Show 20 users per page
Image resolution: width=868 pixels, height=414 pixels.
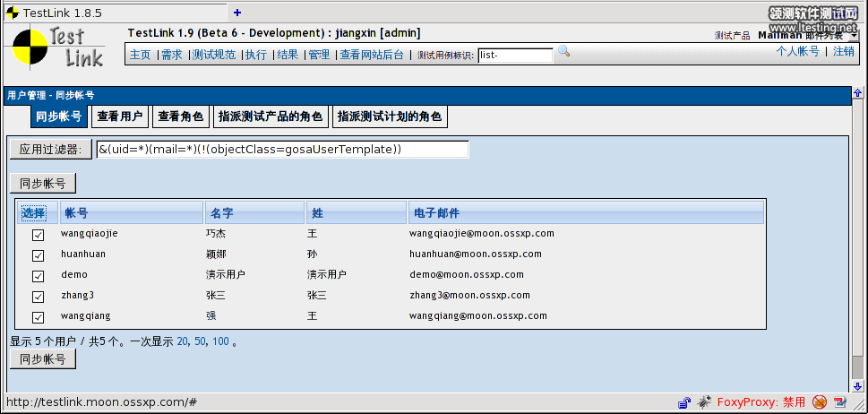click(183, 341)
